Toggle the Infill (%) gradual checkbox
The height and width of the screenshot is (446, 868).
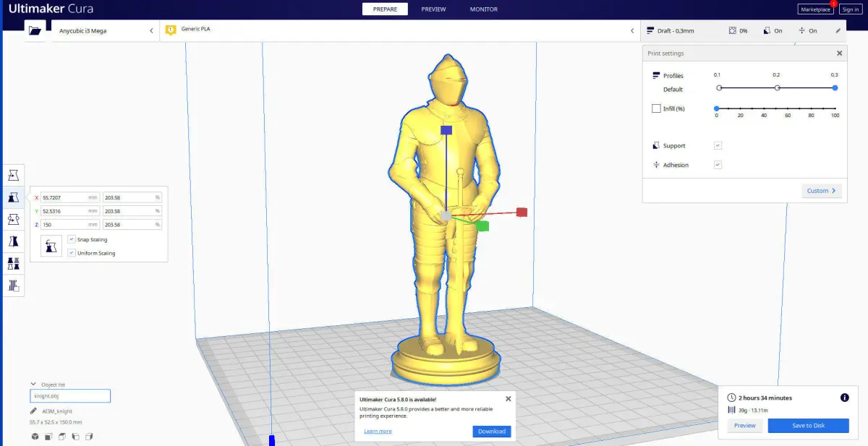(x=656, y=108)
